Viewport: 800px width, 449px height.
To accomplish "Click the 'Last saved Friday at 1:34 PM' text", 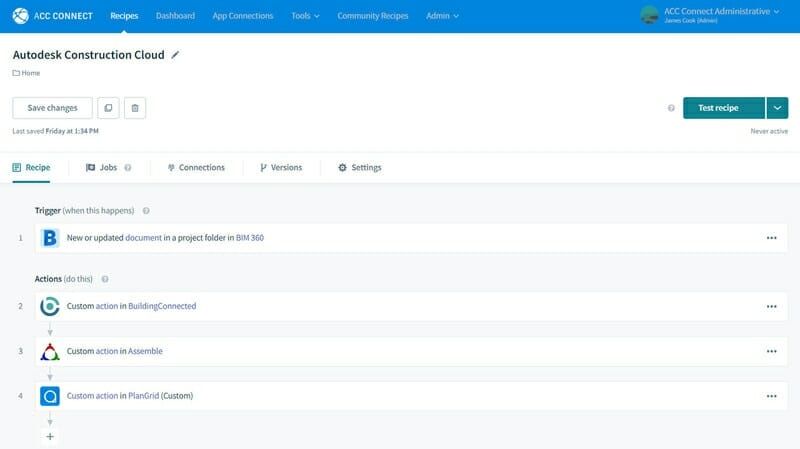I will (55, 131).
